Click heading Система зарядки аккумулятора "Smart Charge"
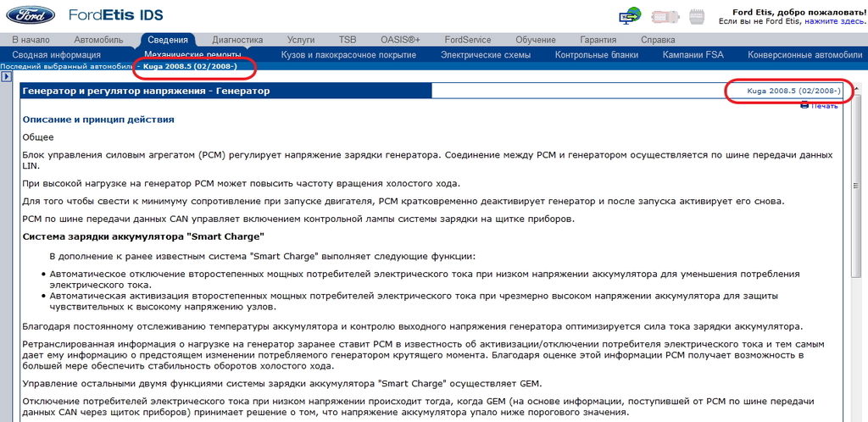Image resolution: width=868 pixels, height=422 pixels. (143, 236)
